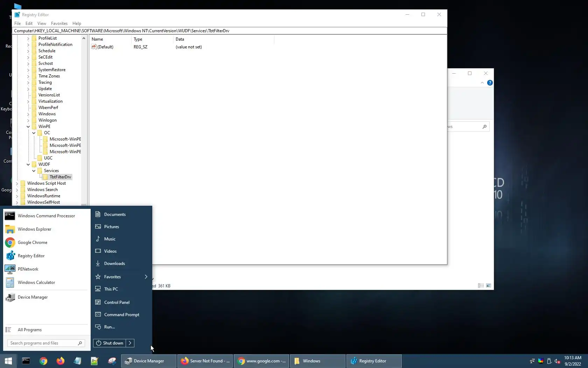Collapse the Services key under WUDF
588x368 pixels.
(x=34, y=171)
